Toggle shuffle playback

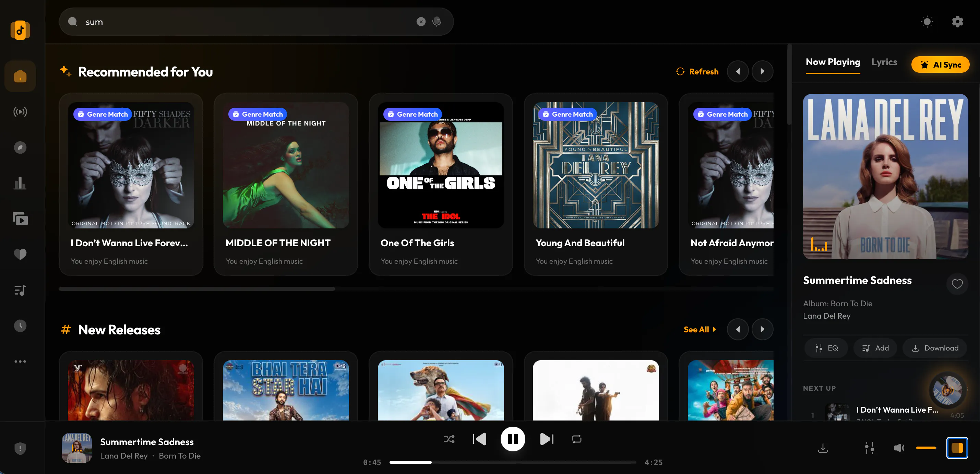449,439
